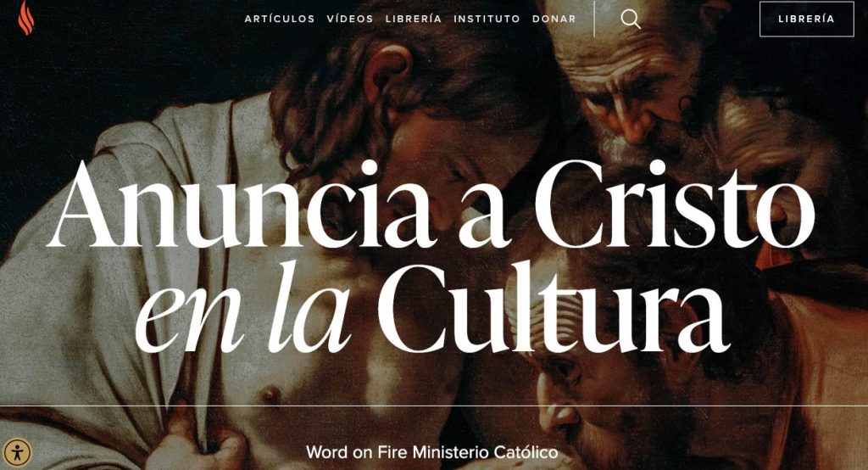
Task: Click Christ's ear in the hero painting
Action: (387, 70)
